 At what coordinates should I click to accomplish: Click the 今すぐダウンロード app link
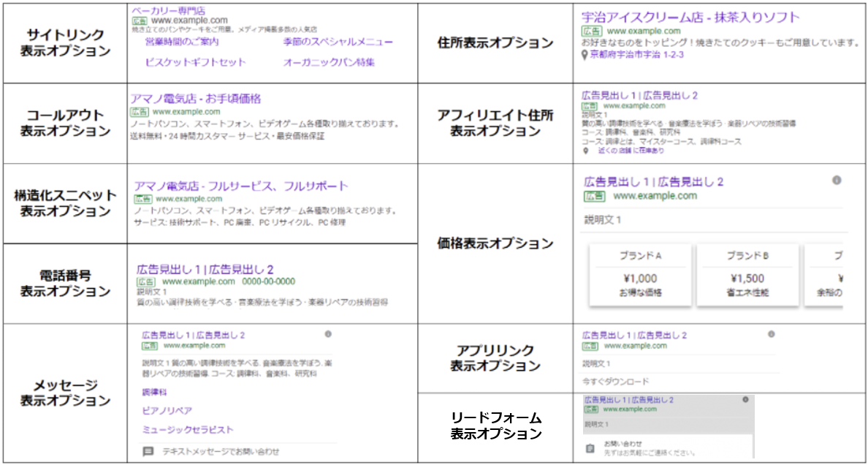615,382
